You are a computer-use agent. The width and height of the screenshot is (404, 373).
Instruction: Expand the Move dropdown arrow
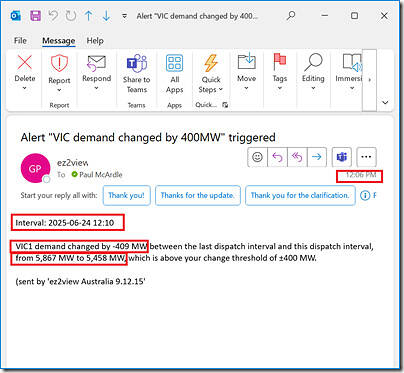[247, 88]
